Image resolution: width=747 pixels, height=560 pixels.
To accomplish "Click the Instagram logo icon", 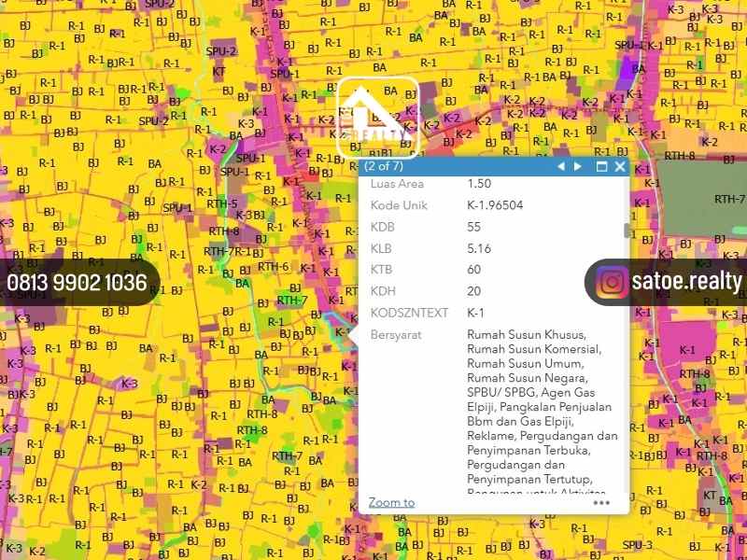I will pos(613,282).
